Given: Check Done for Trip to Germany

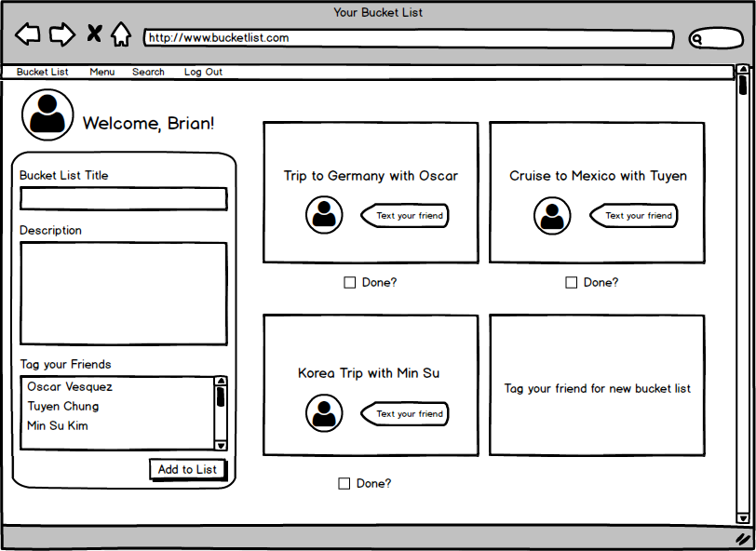Looking at the screenshot, I should pos(349,283).
